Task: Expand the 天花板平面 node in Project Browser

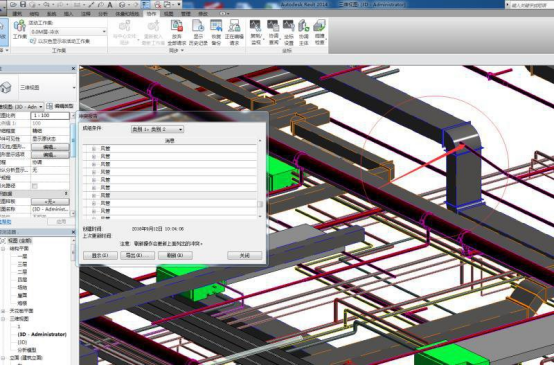Action: [3, 311]
